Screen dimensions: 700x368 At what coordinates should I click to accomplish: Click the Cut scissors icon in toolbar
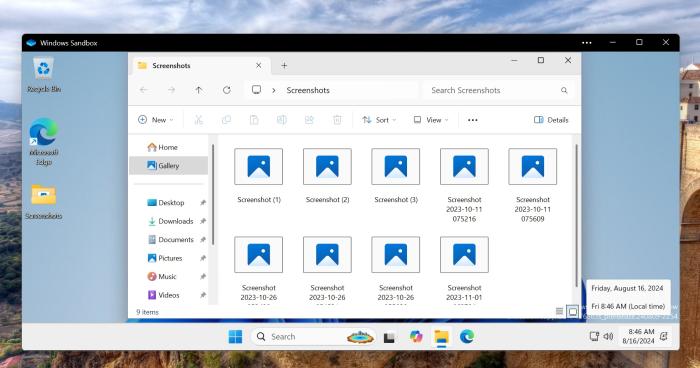pos(199,120)
